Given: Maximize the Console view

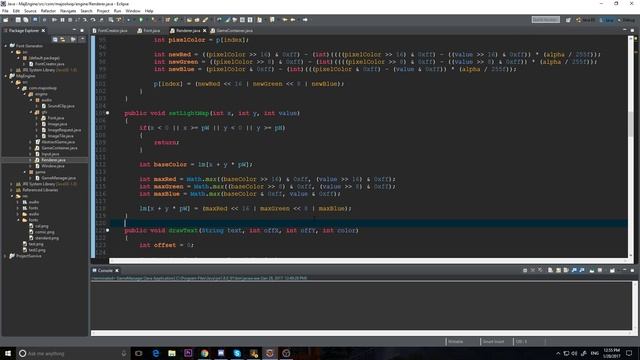Looking at the screenshot, I should [x=632, y=270].
